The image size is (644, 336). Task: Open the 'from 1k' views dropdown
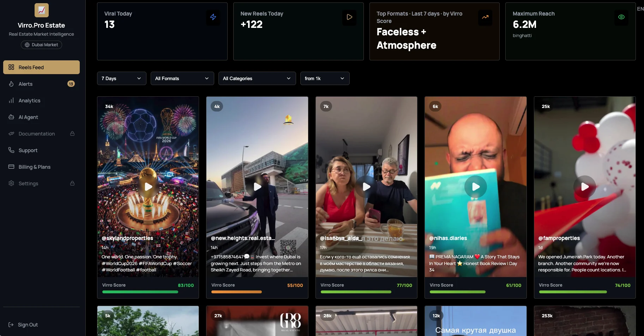pyautogui.click(x=325, y=78)
